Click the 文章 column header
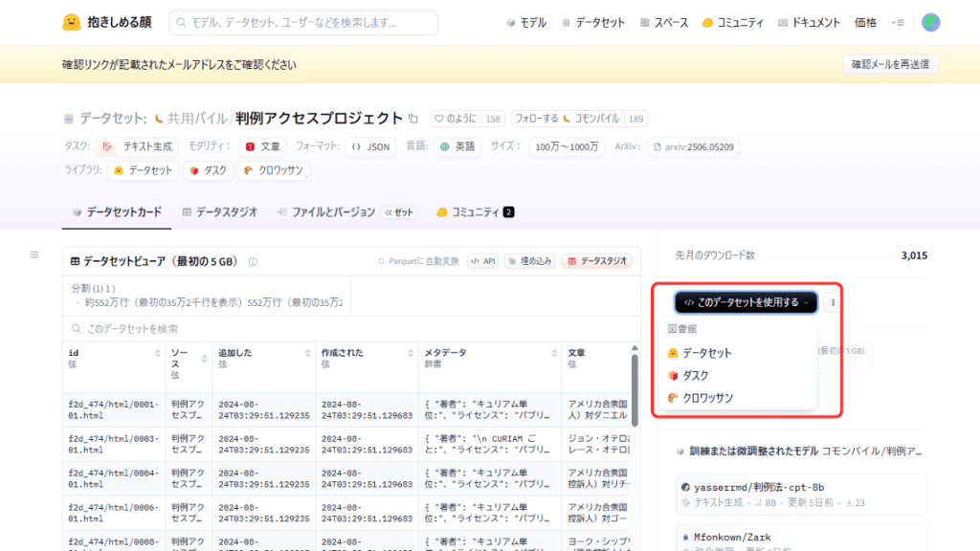The height and width of the screenshot is (551, 980). [x=576, y=353]
